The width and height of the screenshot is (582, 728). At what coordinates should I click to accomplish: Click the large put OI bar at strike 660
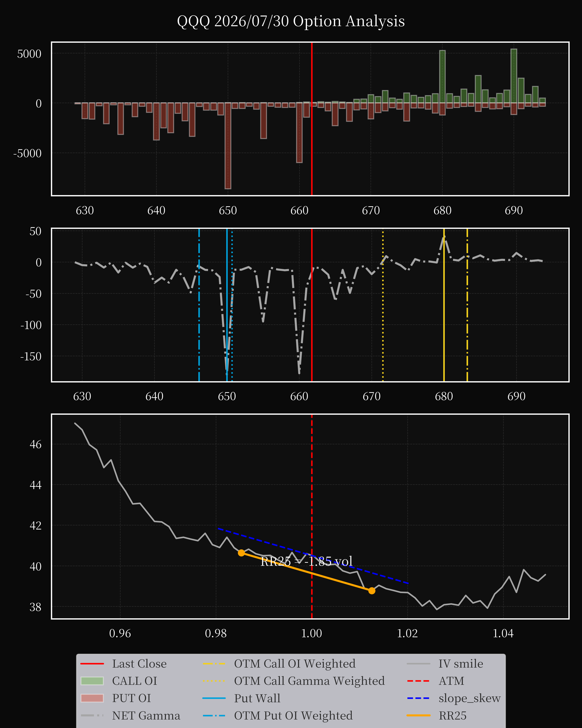[x=299, y=133]
